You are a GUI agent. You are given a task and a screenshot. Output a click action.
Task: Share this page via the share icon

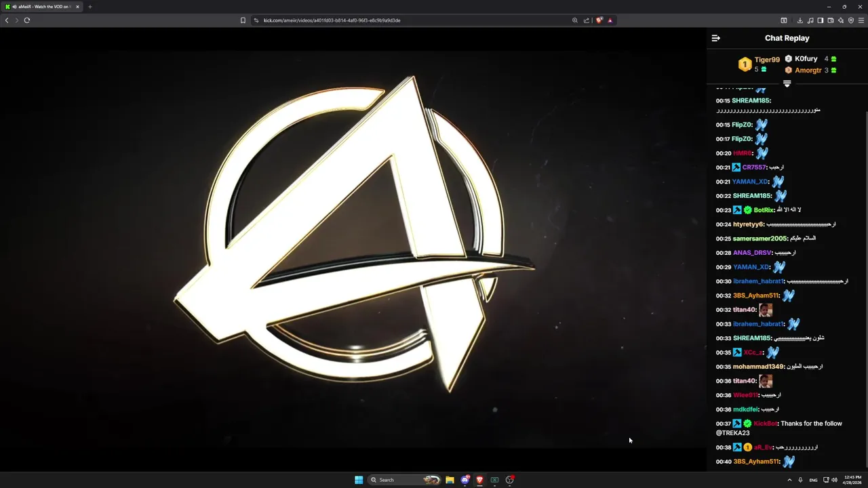pyautogui.click(x=587, y=20)
